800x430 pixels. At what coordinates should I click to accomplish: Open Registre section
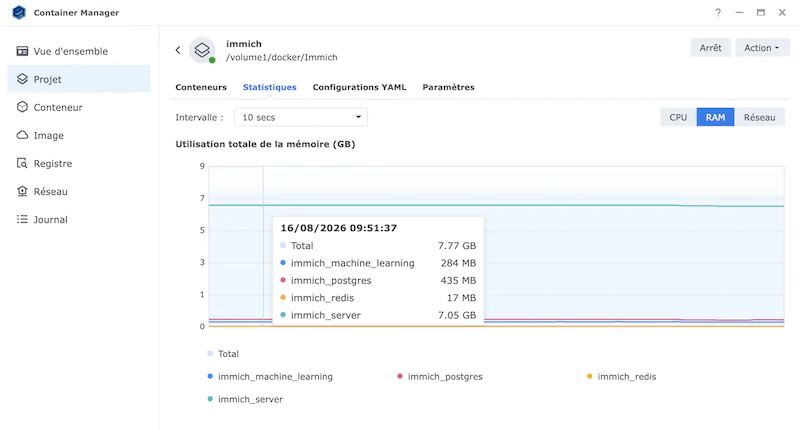tap(79, 163)
